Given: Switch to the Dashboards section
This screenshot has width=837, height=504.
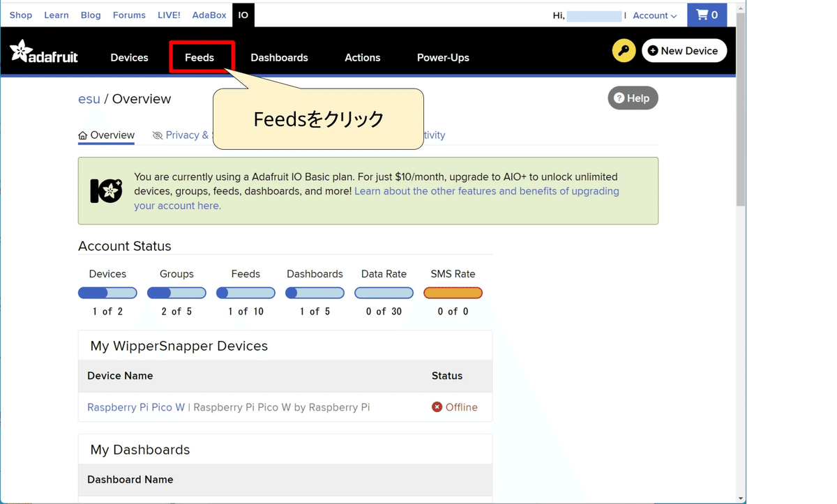Looking at the screenshot, I should pos(279,57).
